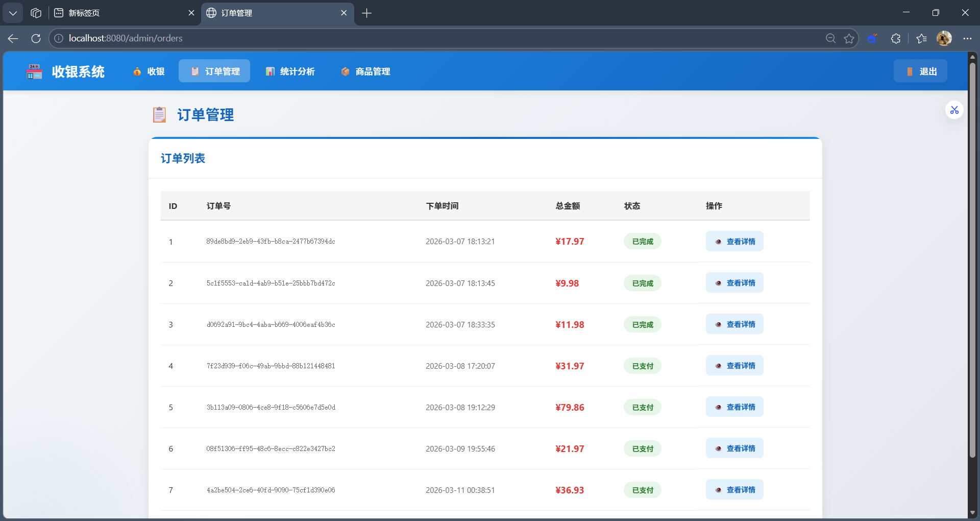The height and width of the screenshot is (521, 980).
Task: Click timestamp 2026-03-11 00:38:51
Action: (x=460, y=490)
